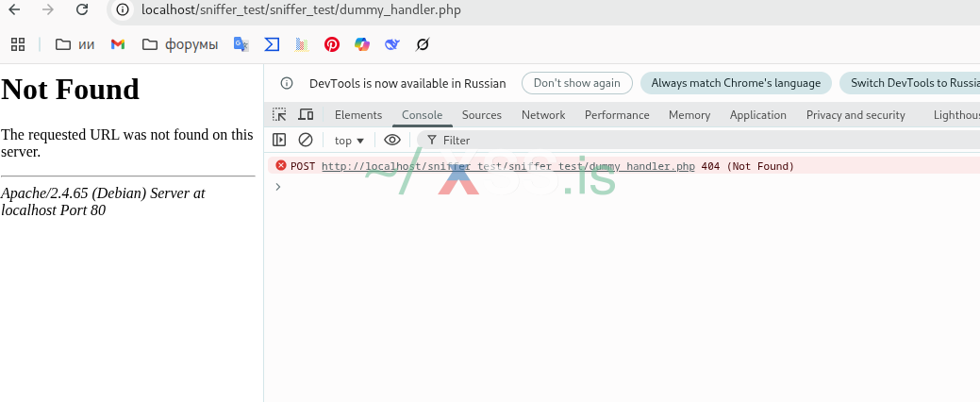Click 'Don't show again' button
980x402 pixels.
pos(577,83)
